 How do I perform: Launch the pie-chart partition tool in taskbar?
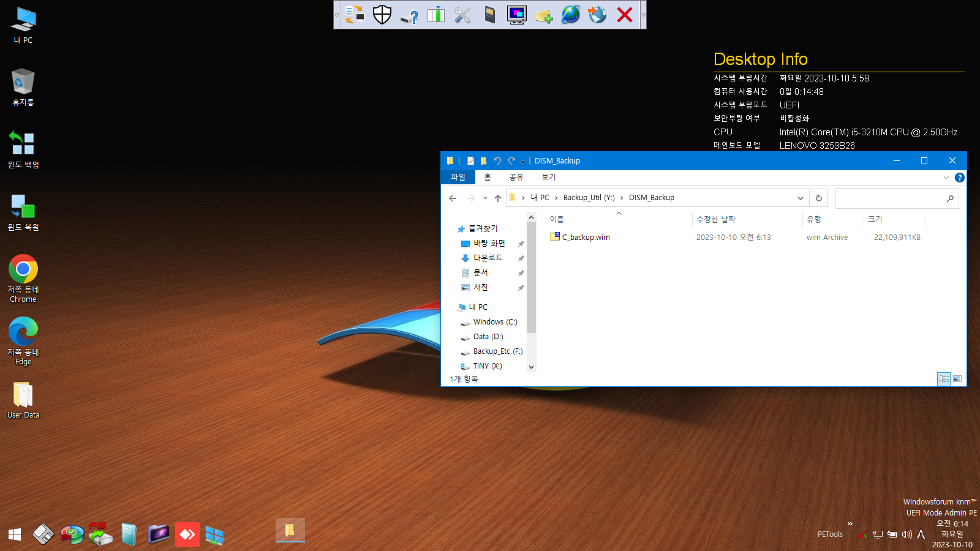point(72,534)
